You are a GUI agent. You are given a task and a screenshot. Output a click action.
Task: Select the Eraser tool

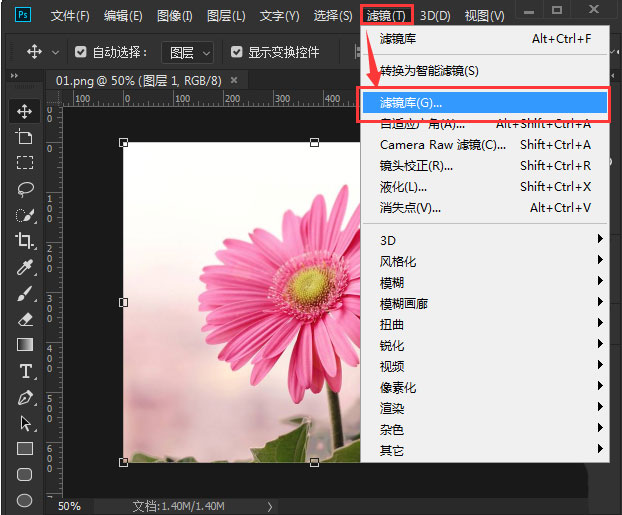25,319
